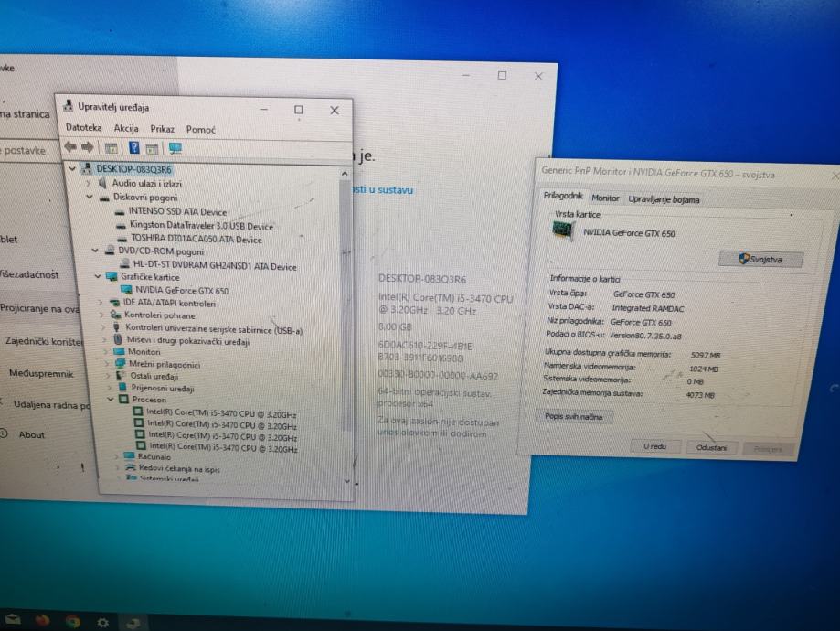Select the Ostali uređaji category
The height and width of the screenshot is (631, 840).
pos(154,376)
